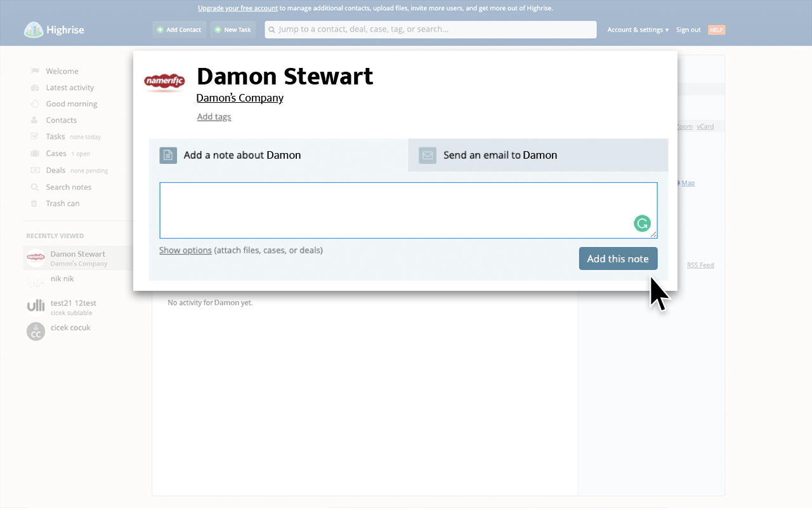Click the Grammarly icon in note field
This screenshot has height=508, width=812.
click(642, 223)
